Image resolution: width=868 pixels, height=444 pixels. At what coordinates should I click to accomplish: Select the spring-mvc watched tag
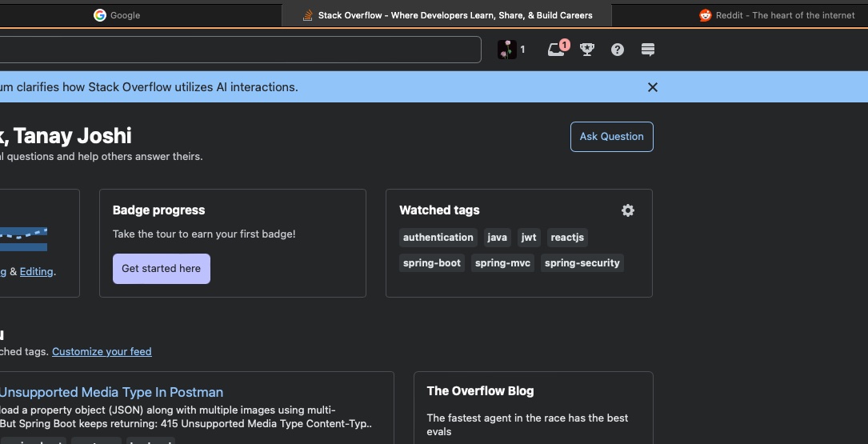coord(502,263)
